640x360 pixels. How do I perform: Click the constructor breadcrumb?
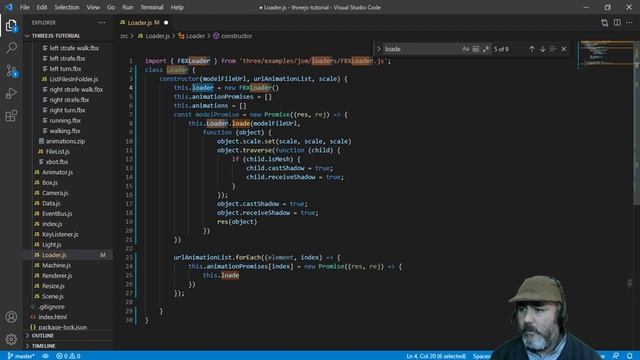click(232, 36)
